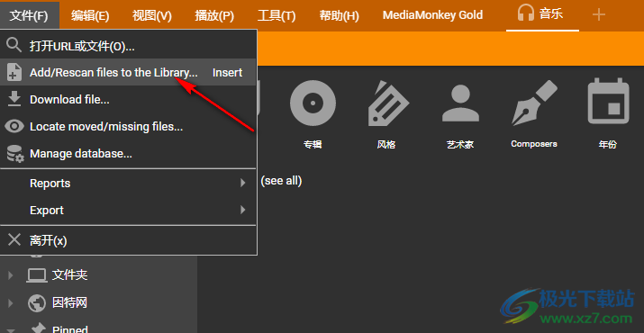The image size is (644, 333).
Task: Open the 编辑(E) menu
Action: [x=90, y=15]
